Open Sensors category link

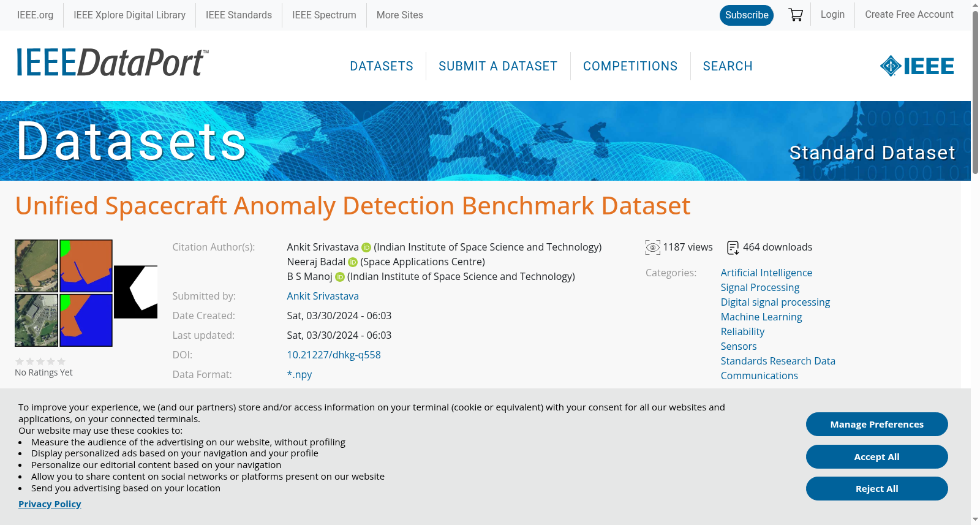tap(739, 346)
